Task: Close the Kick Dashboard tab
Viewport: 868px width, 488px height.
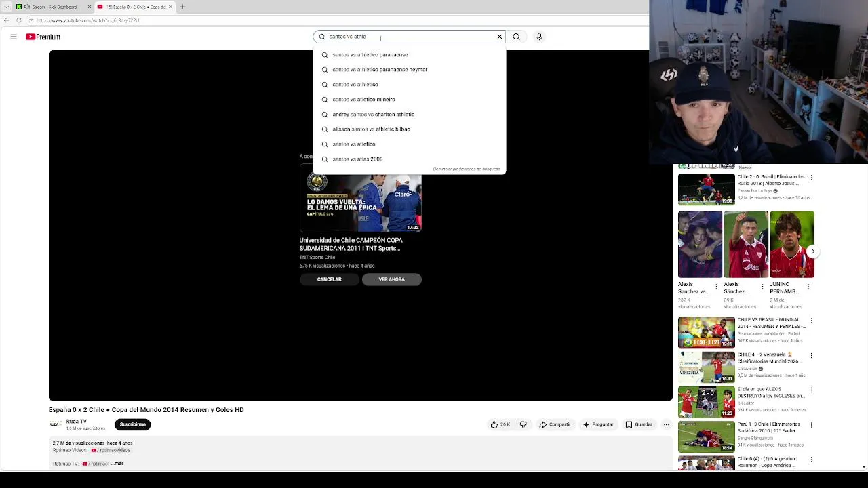Action: 89,7
